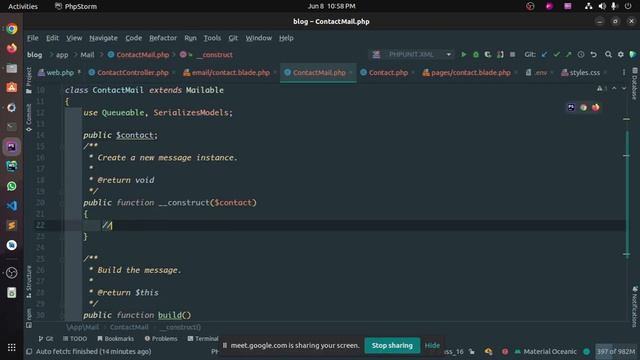Click 'Mail' folder in navigation breadcrumb
640x360 pixels.
pos(87,54)
